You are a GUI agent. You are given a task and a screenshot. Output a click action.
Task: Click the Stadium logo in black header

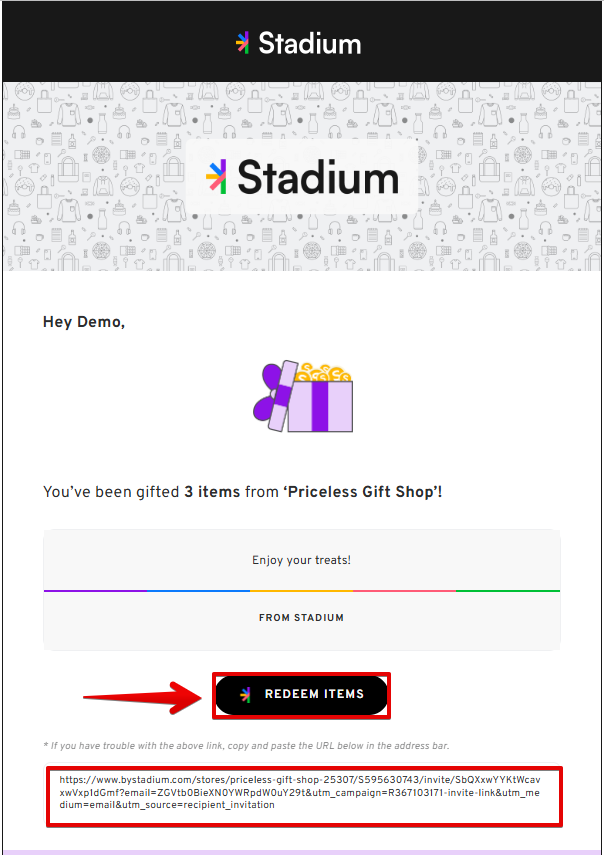[299, 43]
